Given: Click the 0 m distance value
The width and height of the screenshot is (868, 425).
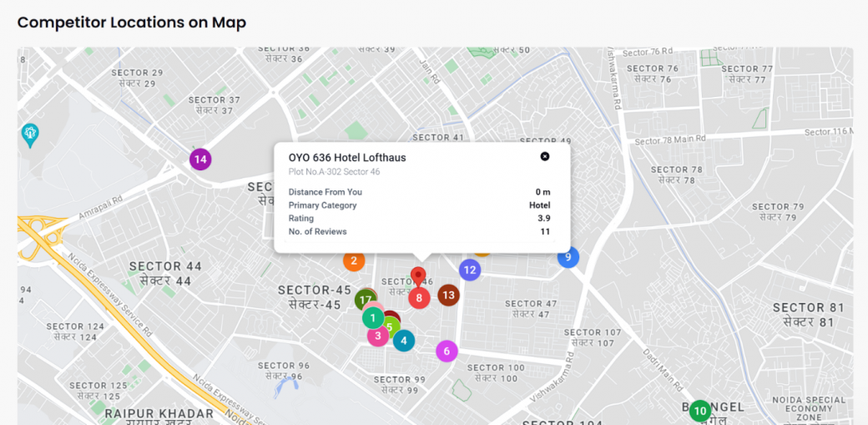Looking at the screenshot, I should click(x=543, y=192).
